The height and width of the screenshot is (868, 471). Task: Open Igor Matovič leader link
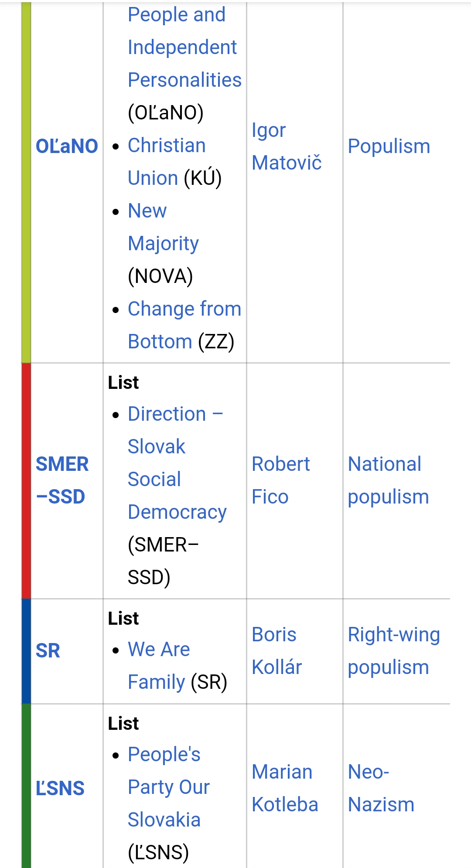pos(287,146)
